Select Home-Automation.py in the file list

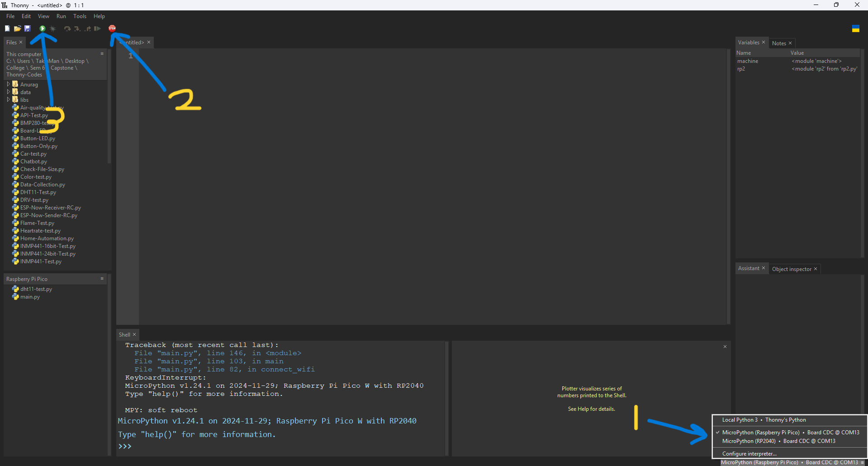[47, 238]
